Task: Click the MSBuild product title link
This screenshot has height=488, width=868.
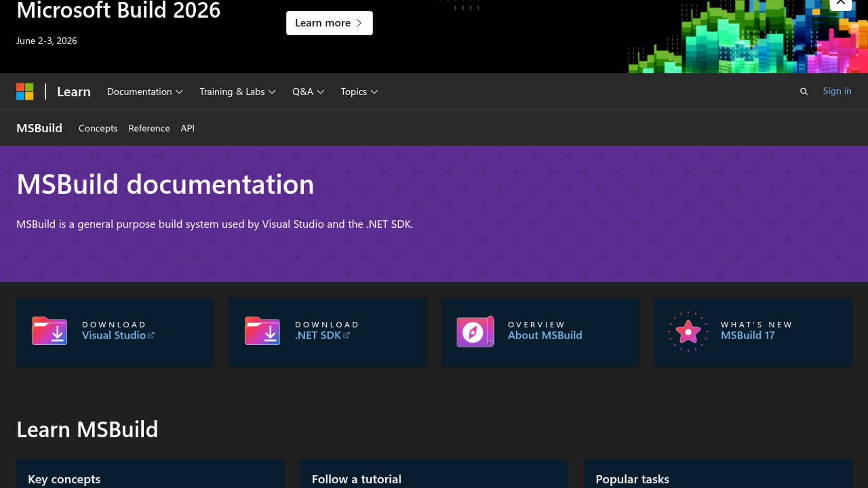Action: [x=39, y=128]
